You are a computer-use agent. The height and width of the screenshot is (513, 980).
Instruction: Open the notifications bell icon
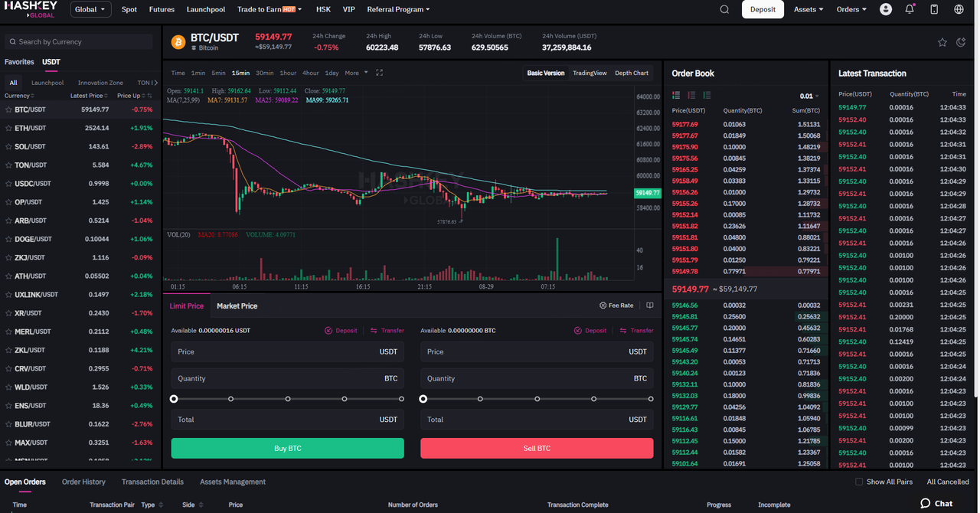click(x=910, y=9)
